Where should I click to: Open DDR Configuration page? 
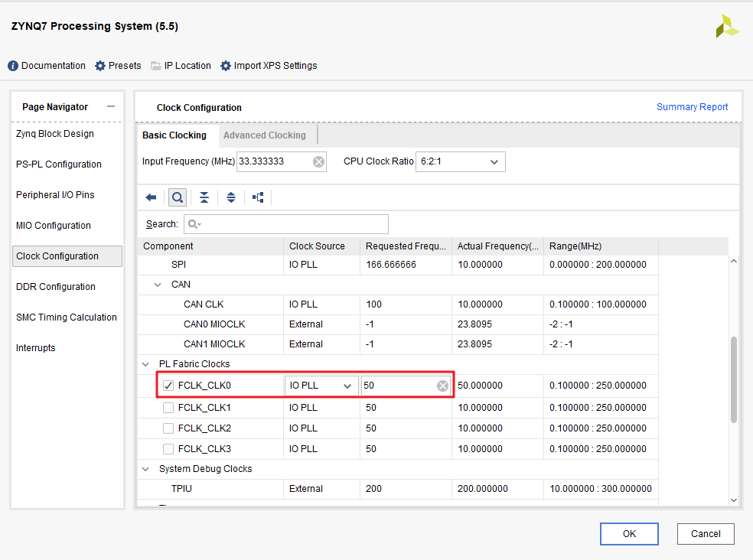point(56,287)
